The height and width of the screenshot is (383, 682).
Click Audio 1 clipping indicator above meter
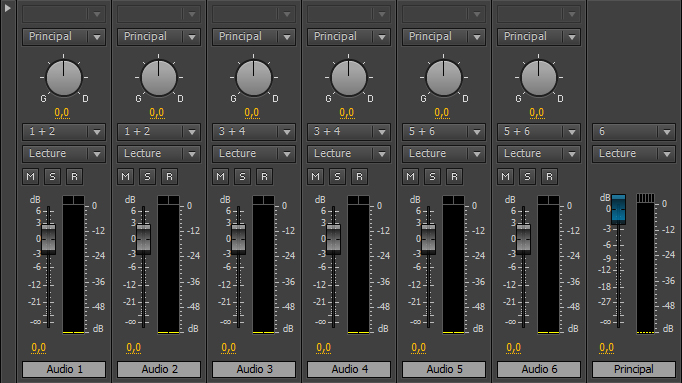(74, 200)
